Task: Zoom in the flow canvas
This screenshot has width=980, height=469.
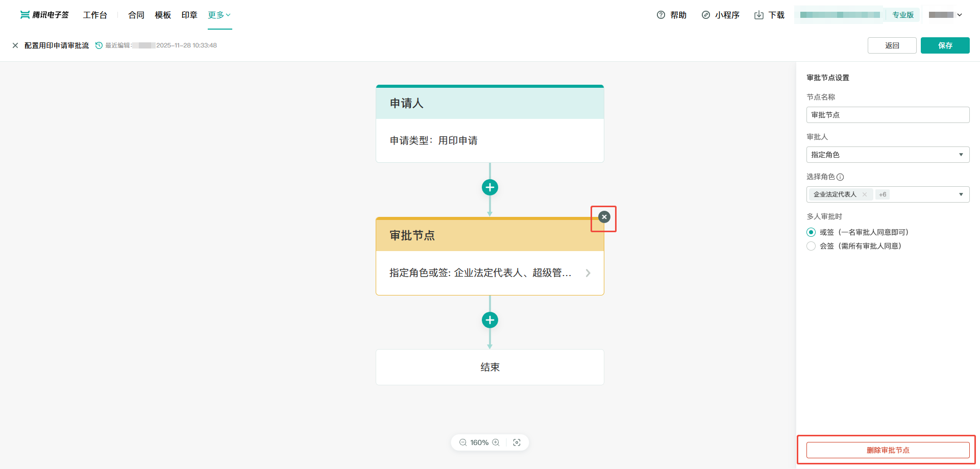Action: coord(496,442)
